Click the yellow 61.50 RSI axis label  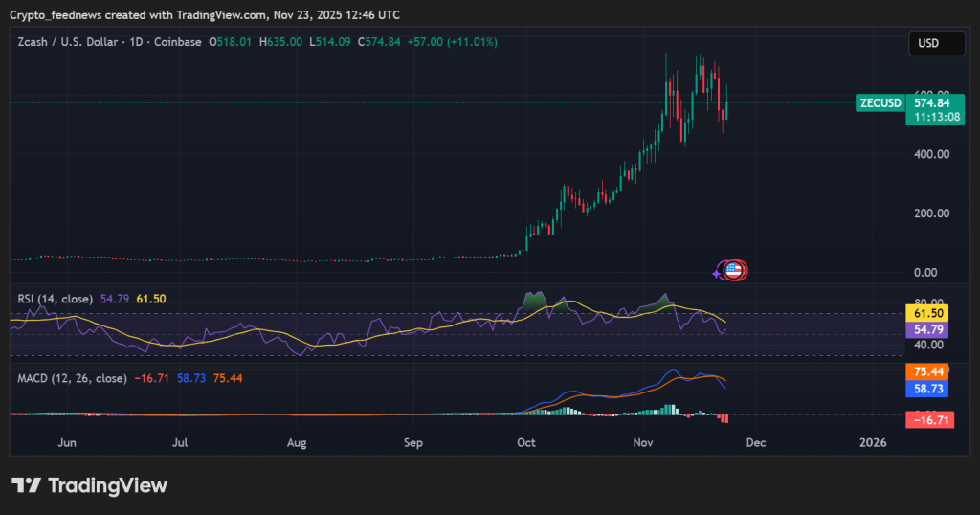click(927, 313)
